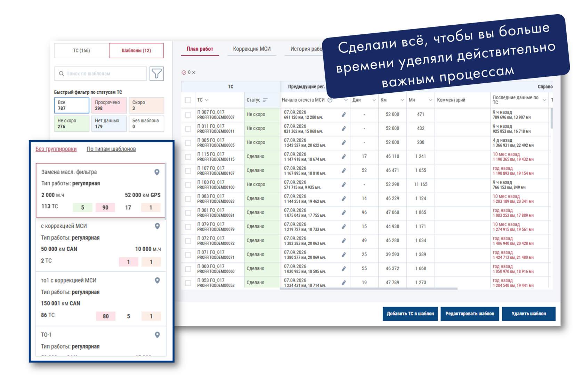Switch to the Коррекция МСИ tab
584x392 pixels.
pos(252,49)
